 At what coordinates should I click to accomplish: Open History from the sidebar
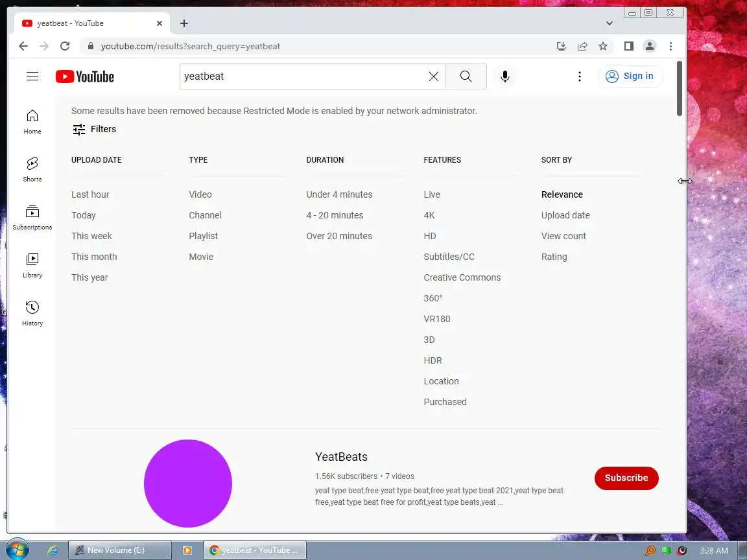32,313
